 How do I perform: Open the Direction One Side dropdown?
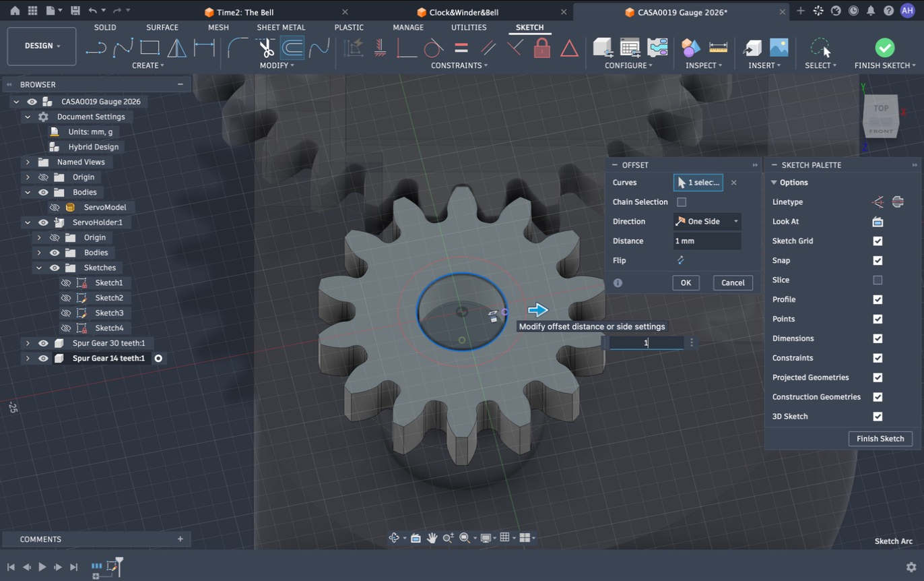pyautogui.click(x=707, y=222)
